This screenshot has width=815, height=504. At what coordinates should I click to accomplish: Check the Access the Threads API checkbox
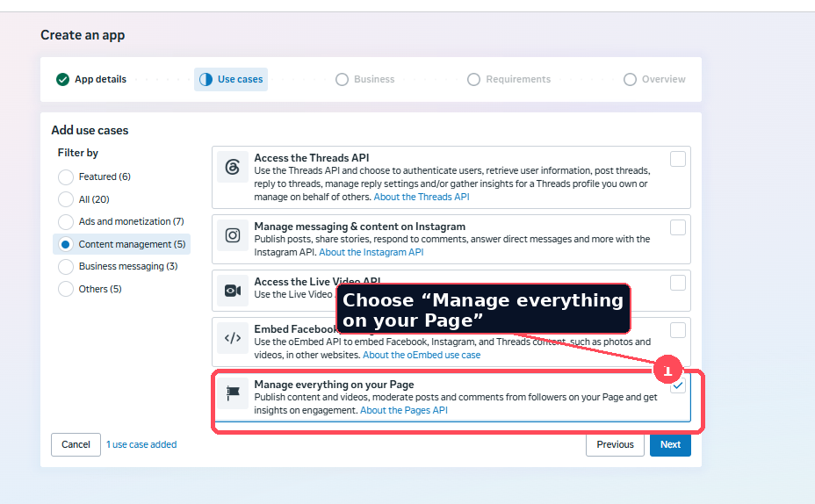[678, 159]
